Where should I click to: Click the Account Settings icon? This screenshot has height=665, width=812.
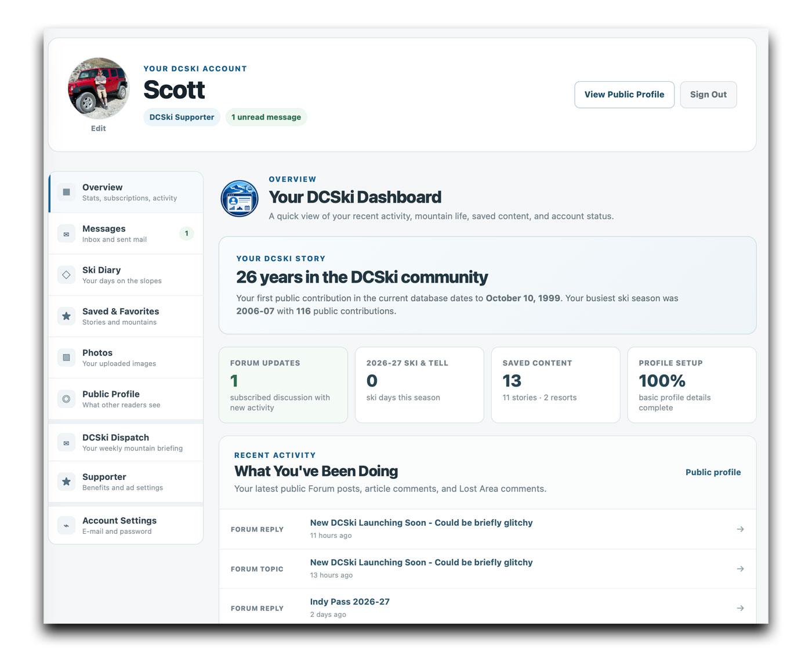[x=66, y=525]
